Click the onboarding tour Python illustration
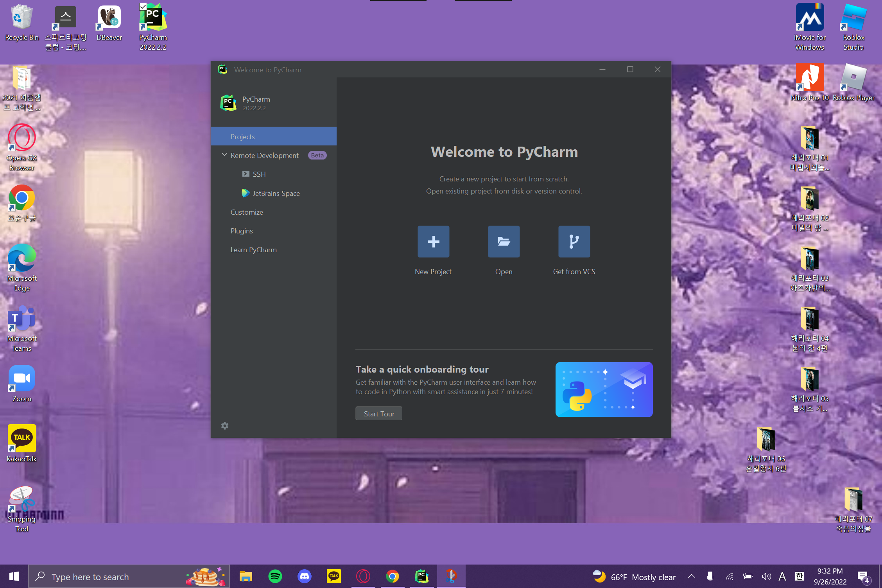Viewport: 882px width, 588px height. (604, 389)
